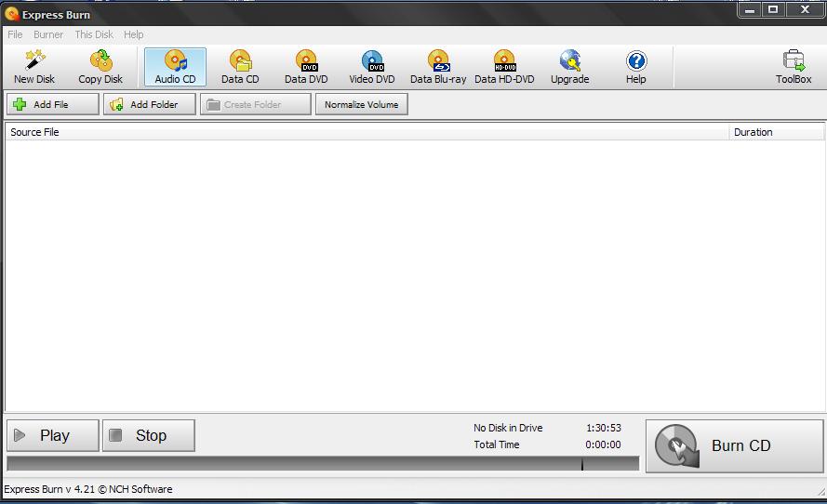Click the 1:30:53 capacity value
Screen dimensions: 827x504
point(604,428)
